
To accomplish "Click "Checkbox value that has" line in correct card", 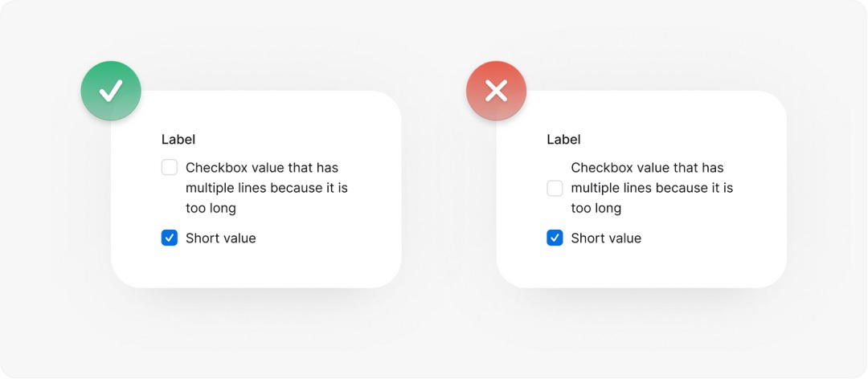I will [x=262, y=168].
